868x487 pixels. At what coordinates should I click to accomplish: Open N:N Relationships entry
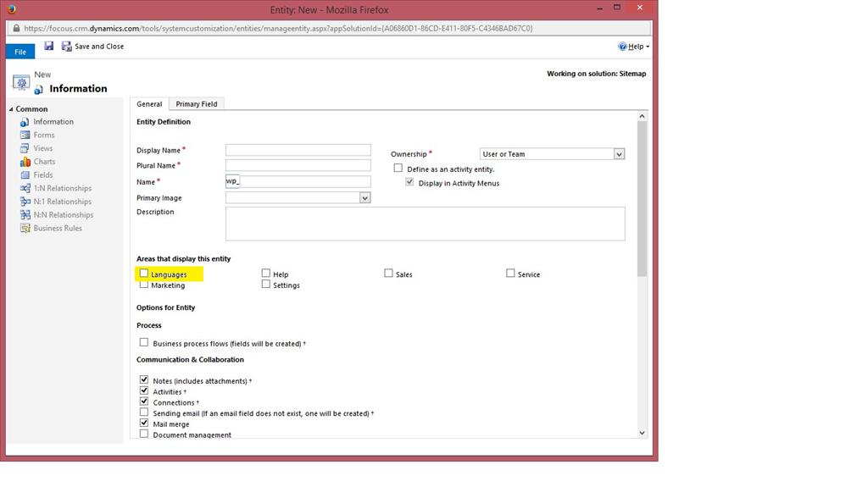[63, 215]
